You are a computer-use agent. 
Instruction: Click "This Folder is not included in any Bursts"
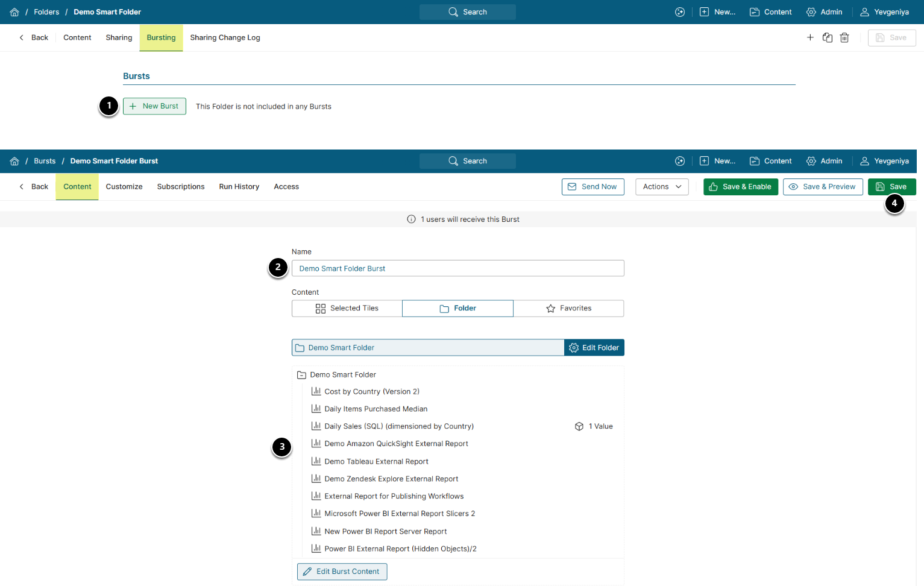pos(263,107)
